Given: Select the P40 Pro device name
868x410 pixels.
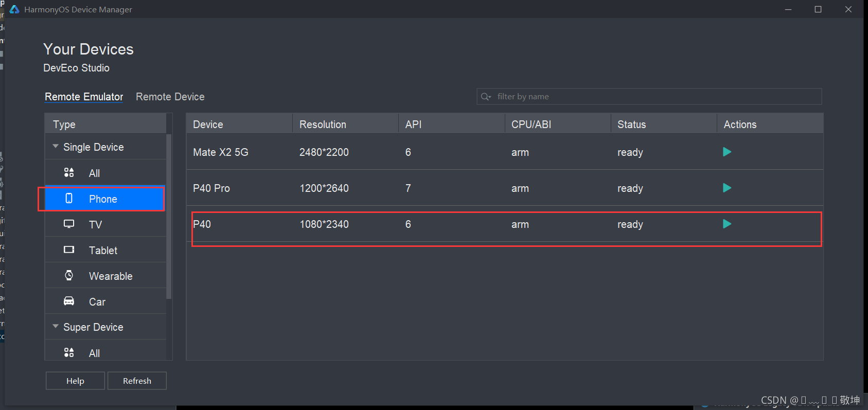Looking at the screenshot, I should 211,188.
